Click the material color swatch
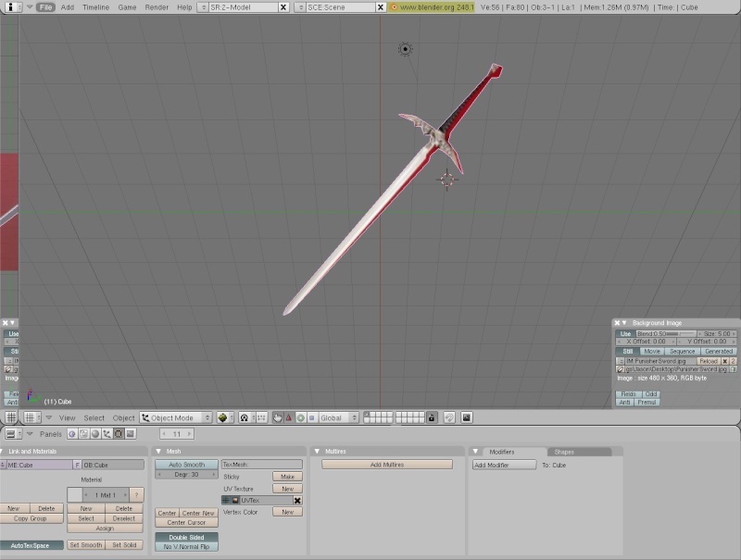The image size is (741, 560). (x=75, y=495)
